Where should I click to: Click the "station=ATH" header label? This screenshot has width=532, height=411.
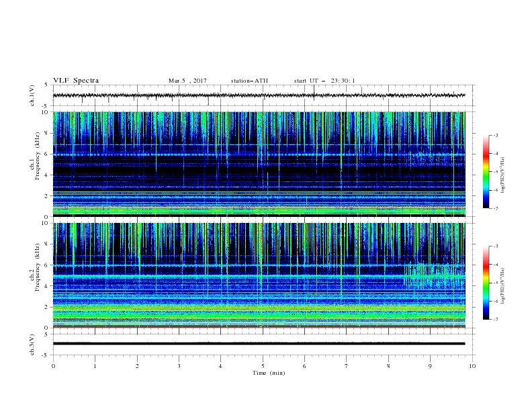tap(249, 81)
